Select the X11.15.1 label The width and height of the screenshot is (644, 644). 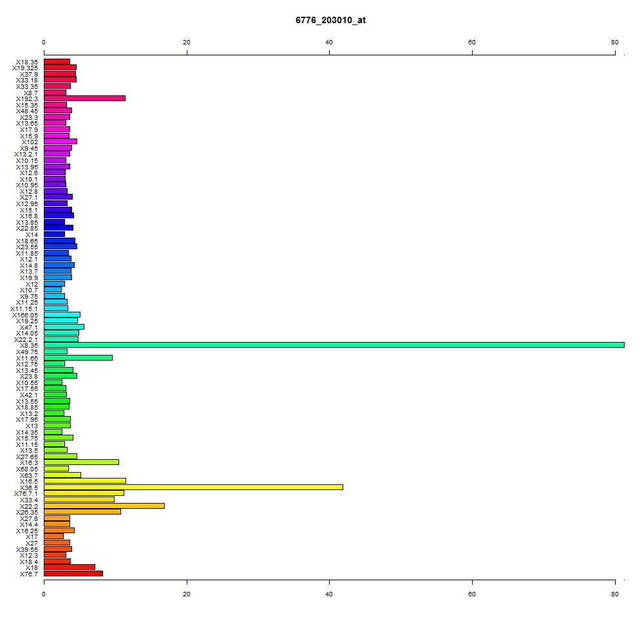(x=24, y=309)
